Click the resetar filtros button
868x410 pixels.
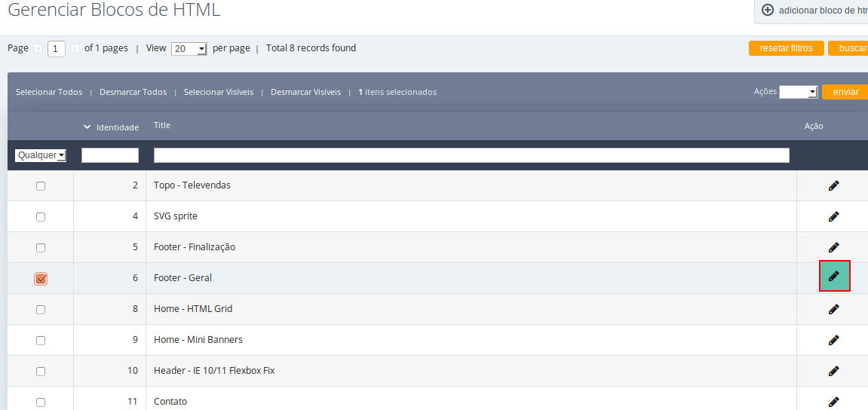(x=786, y=48)
